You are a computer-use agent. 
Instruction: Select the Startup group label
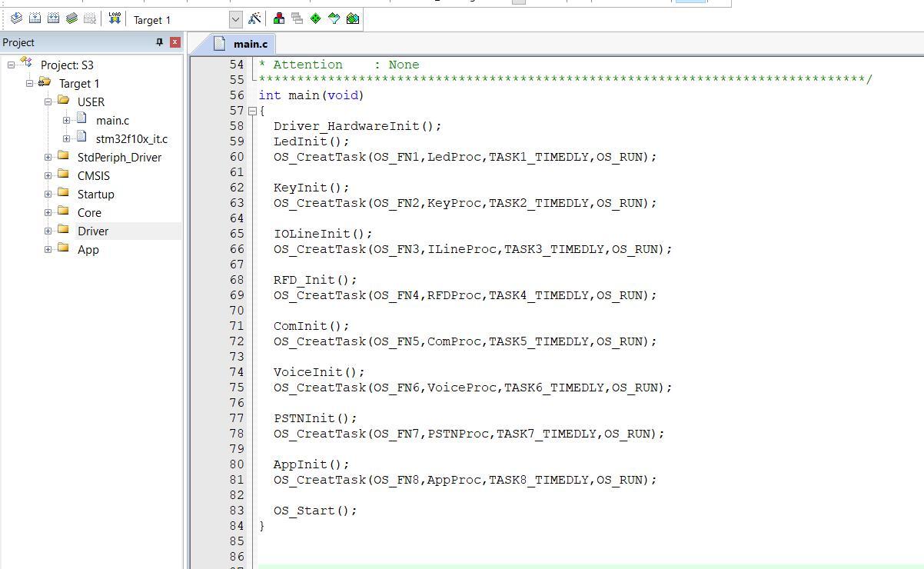[x=95, y=194]
